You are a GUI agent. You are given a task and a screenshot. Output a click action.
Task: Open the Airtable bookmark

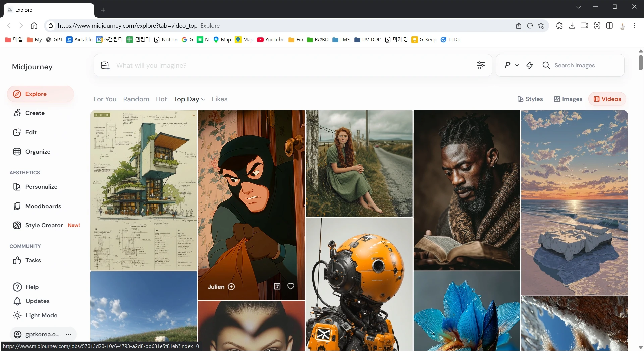tap(79, 40)
